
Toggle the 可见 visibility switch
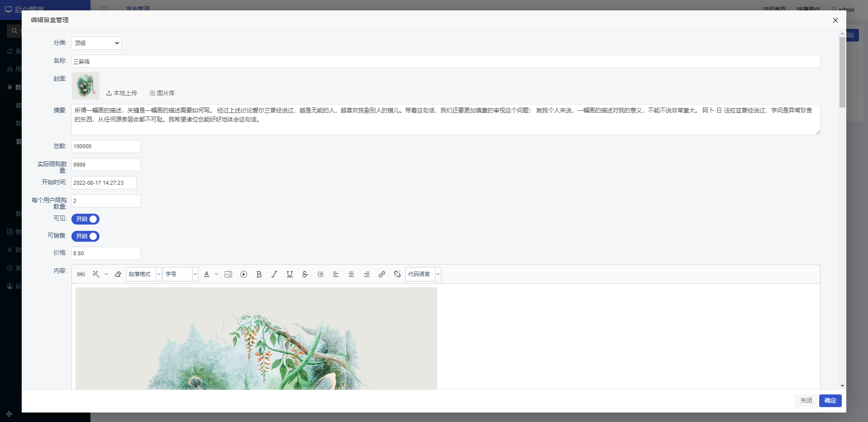[85, 219]
